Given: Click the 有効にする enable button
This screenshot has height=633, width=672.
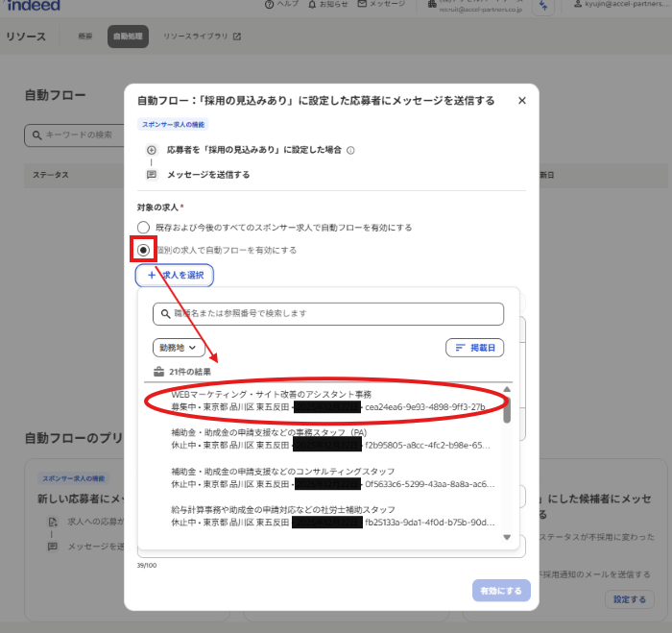Looking at the screenshot, I should coord(500,591).
